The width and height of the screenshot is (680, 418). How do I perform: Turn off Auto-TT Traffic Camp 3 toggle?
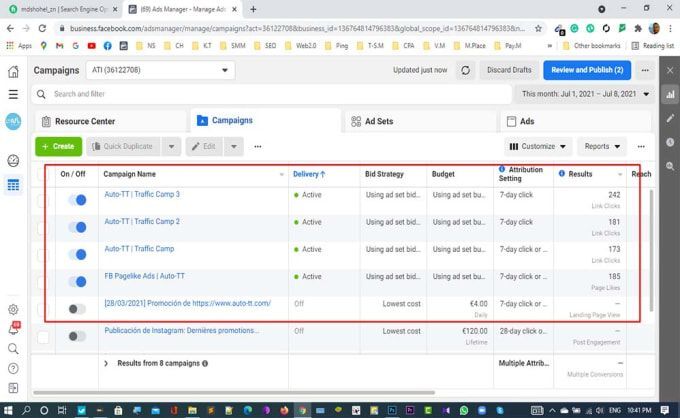point(76,200)
